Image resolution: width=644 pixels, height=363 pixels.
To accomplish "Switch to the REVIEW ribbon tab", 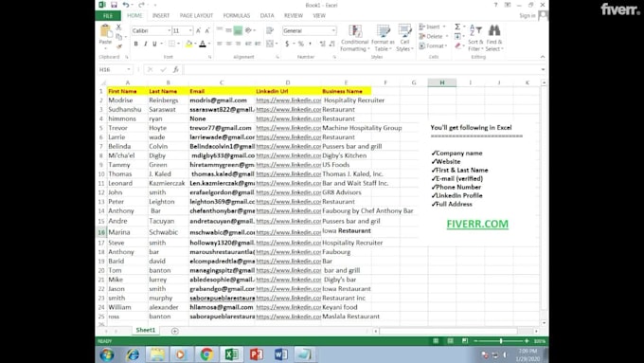I will [294, 15].
